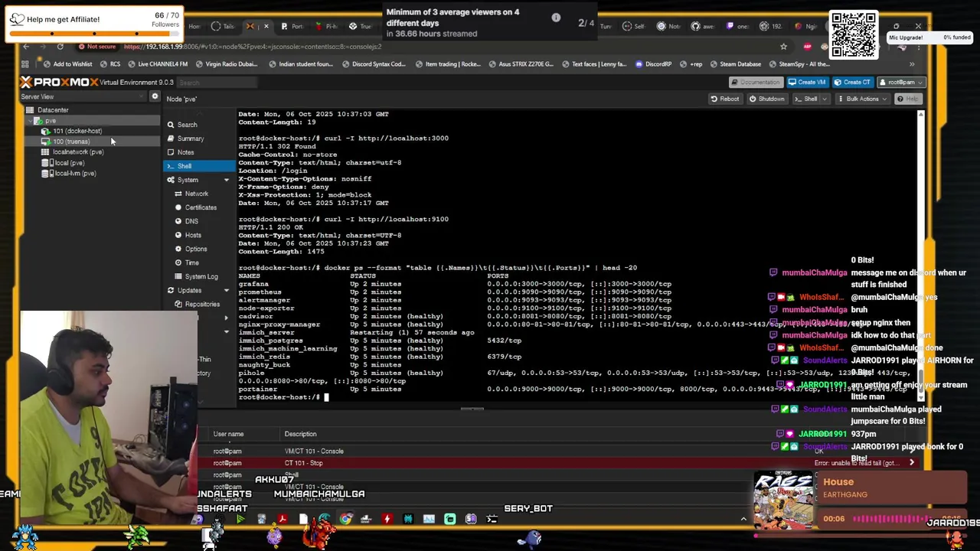Click the grafana container name in terminal
The height and width of the screenshot is (551, 980).
(x=253, y=284)
